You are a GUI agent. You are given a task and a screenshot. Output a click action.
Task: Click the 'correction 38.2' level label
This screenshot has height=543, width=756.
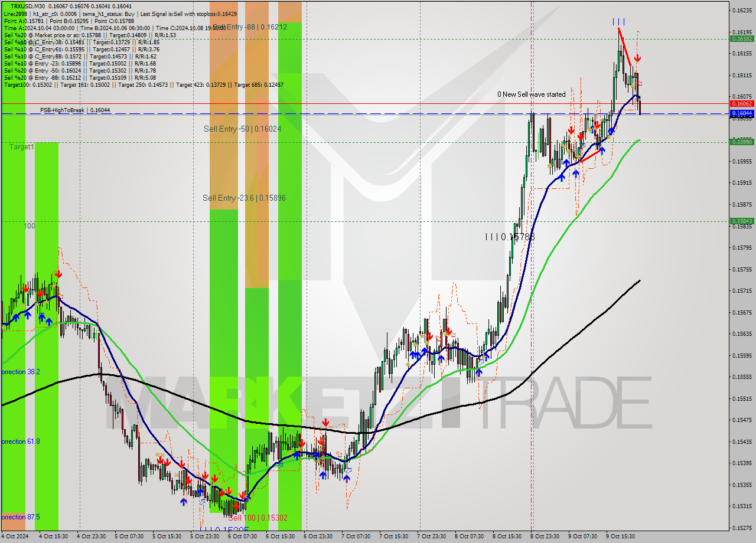20,372
